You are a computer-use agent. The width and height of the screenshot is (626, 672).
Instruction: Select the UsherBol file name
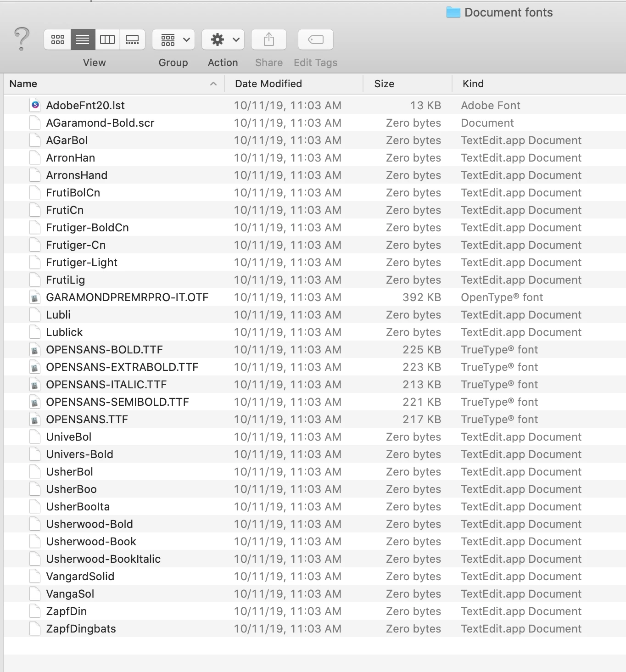pyautogui.click(x=69, y=471)
